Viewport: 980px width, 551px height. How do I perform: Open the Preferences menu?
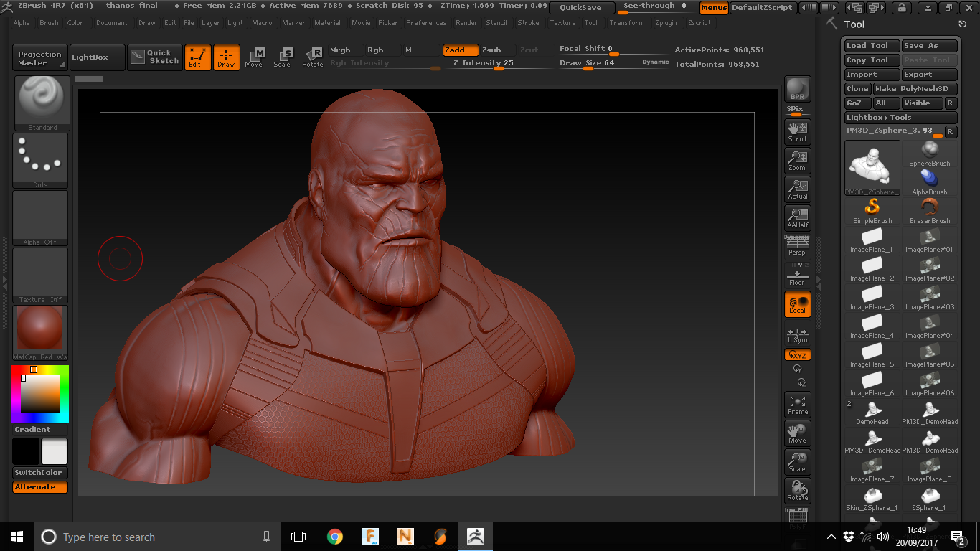click(x=426, y=23)
